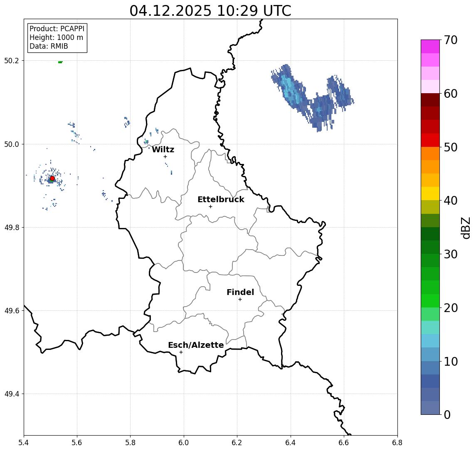This screenshot has width=476, height=451.
Task: Click the latitude tick label 49.6
Action: (x=12, y=311)
